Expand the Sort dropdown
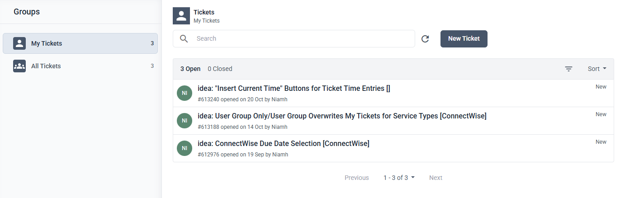Image resolution: width=644 pixels, height=198 pixels. point(597,69)
